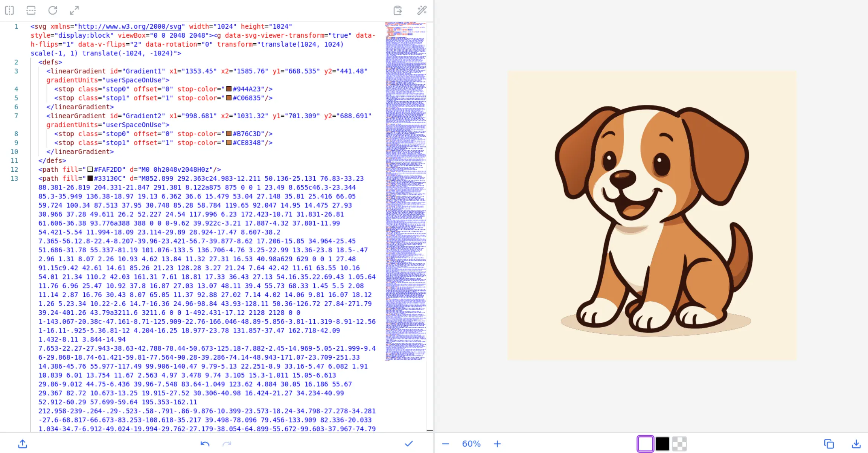Viewport: 868px width, 453px height.
Task: Select the transparent checkerboard background
Action: 679,444
